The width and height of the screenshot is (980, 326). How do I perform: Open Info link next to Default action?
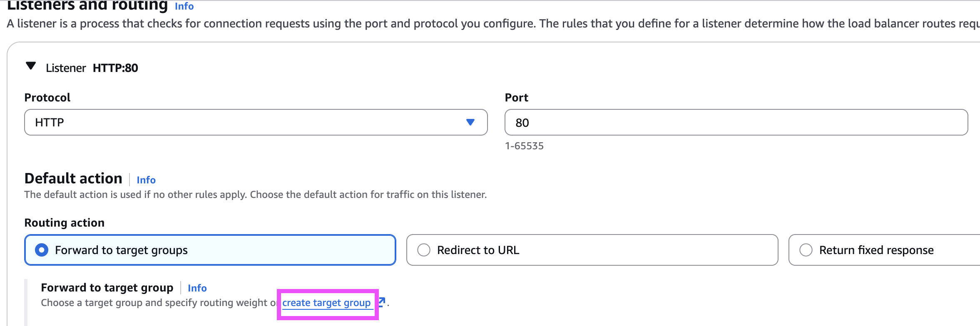[146, 180]
